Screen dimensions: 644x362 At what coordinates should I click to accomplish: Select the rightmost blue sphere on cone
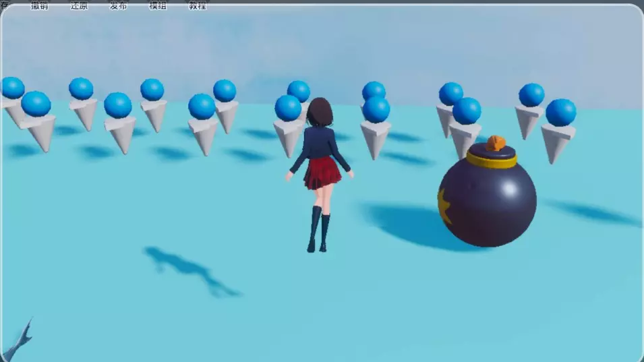(560, 112)
